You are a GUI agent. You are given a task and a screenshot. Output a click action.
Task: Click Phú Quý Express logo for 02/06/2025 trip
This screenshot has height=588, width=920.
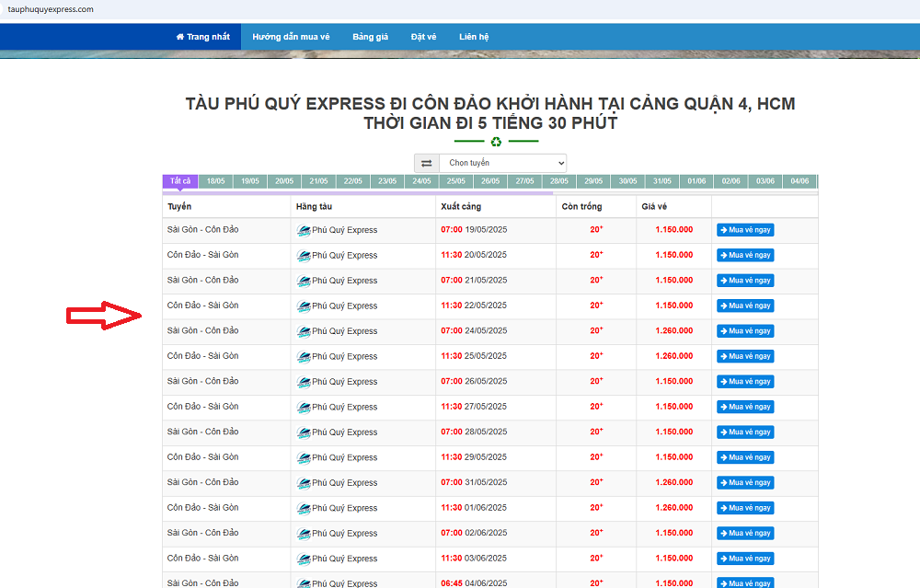304,533
